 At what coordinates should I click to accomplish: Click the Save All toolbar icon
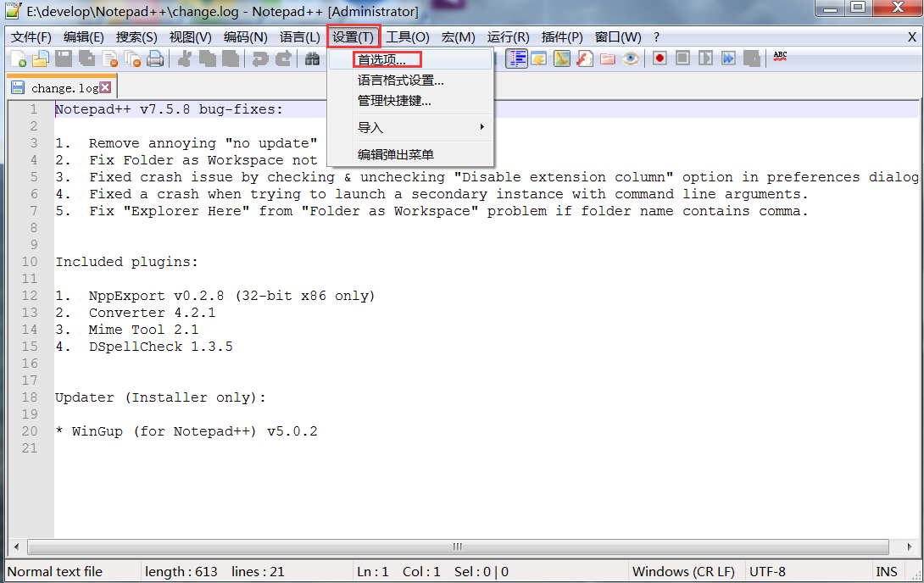(86, 58)
